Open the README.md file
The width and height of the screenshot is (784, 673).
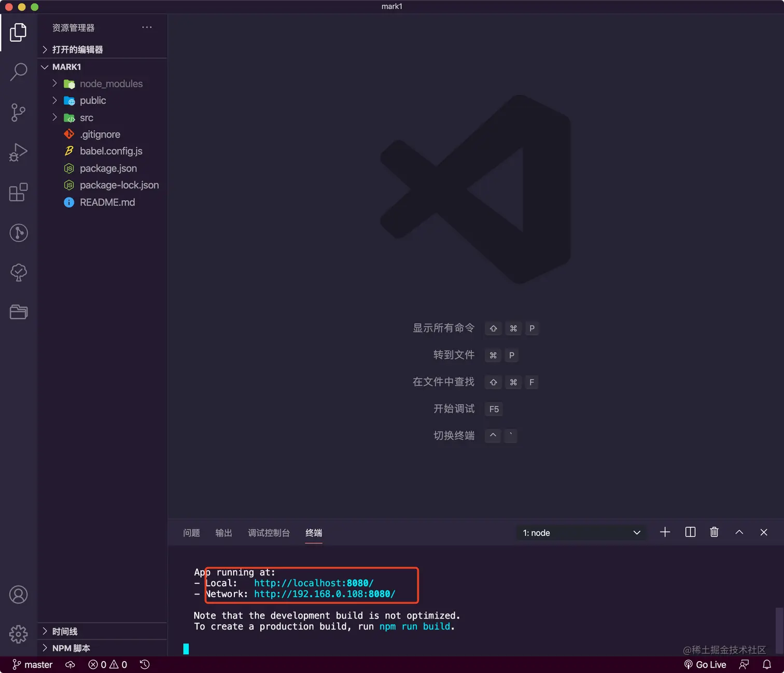103,202
